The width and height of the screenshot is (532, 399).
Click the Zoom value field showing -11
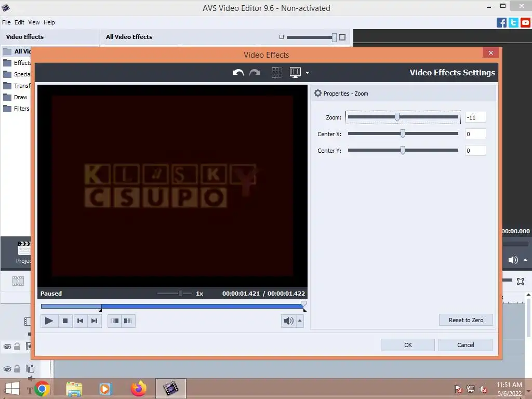(x=475, y=117)
